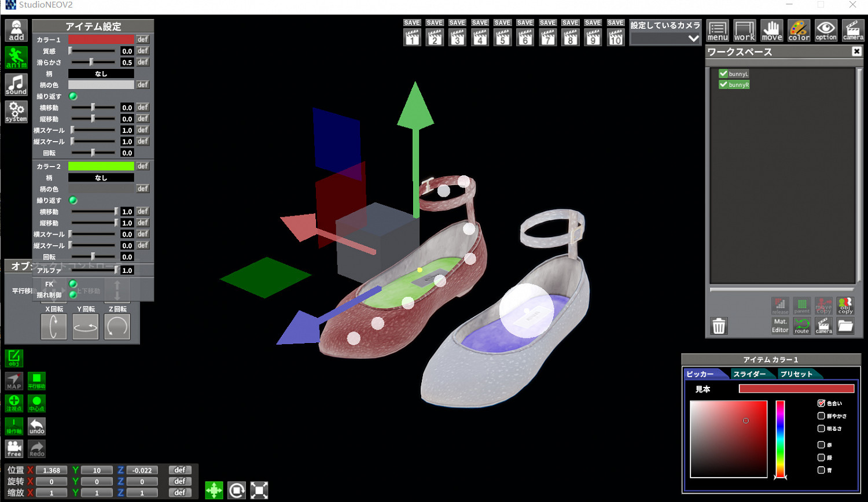The height and width of the screenshot is (502, 868).
Task: Click the カラー1 red color swatch
Action: [x=101, y=39]
